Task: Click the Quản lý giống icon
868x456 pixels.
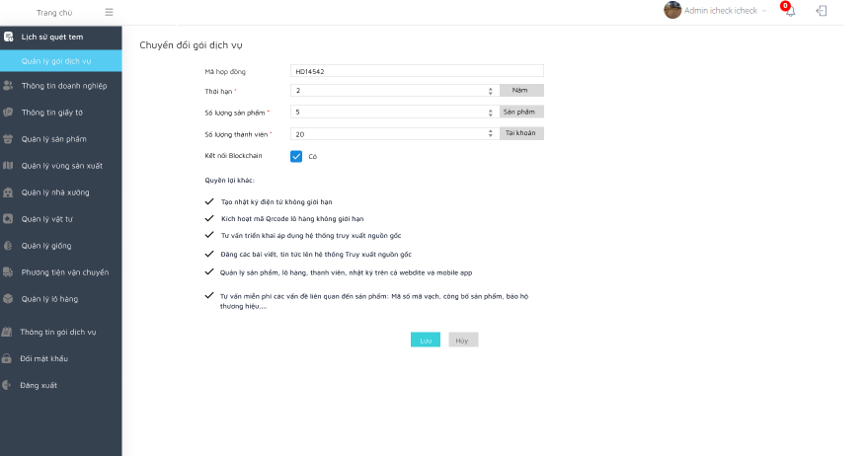Action: (8, 246)
